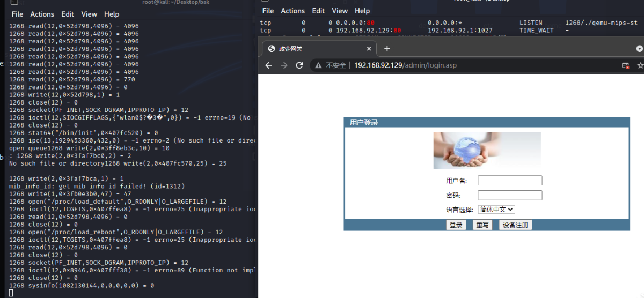Click the mib_info_id get mib info failed line
Screen dimensions: 644x298
[x=97, y=186]
